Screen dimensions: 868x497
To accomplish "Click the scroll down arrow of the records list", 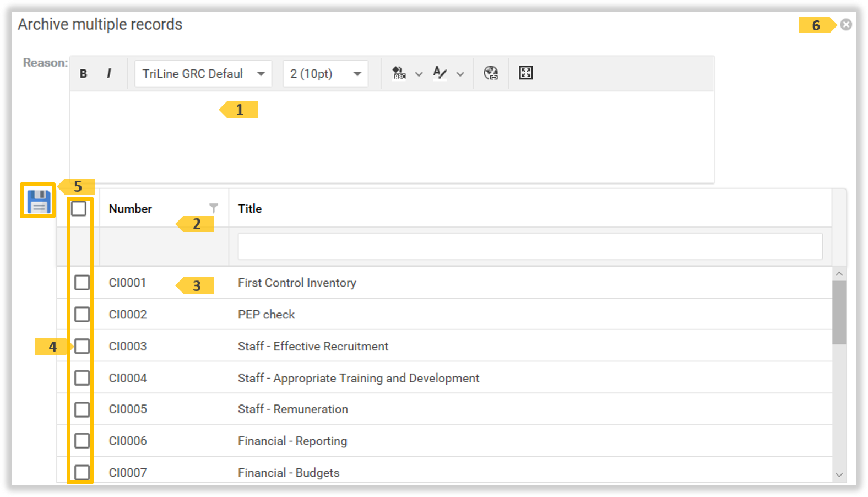I will [839, 475].
